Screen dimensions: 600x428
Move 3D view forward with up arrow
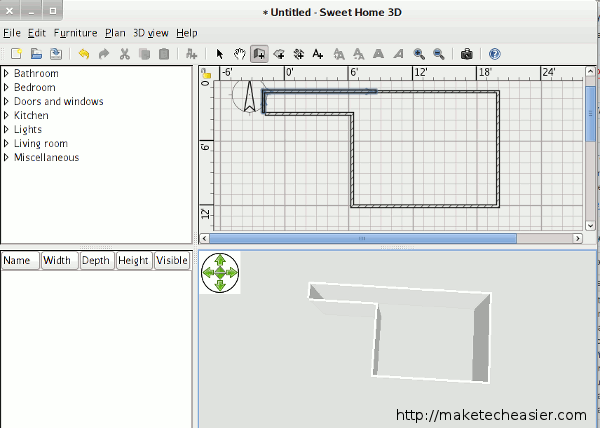pyautogui.click(x=220, y=260)
